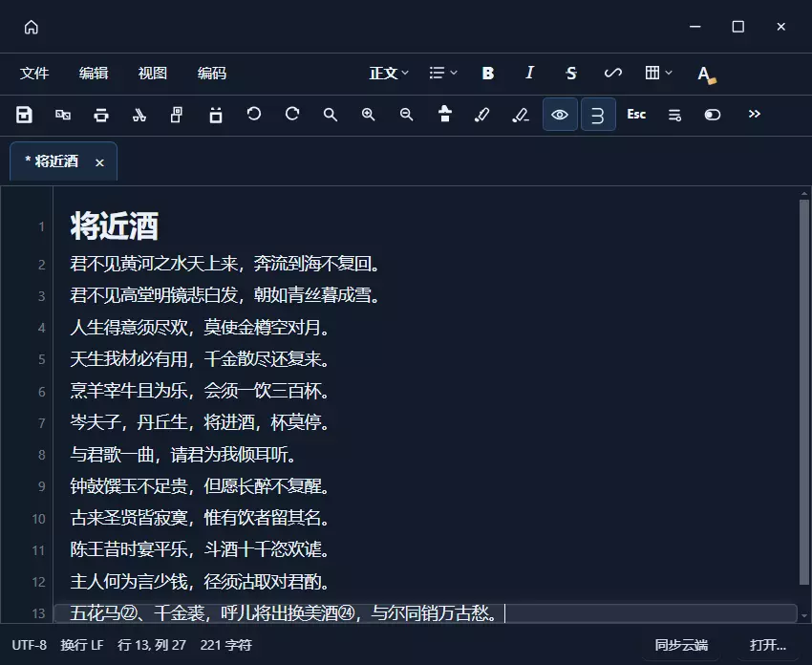The image size is (812, 665).
Task: Click line 13 starting 五花马
Action: 284,613
